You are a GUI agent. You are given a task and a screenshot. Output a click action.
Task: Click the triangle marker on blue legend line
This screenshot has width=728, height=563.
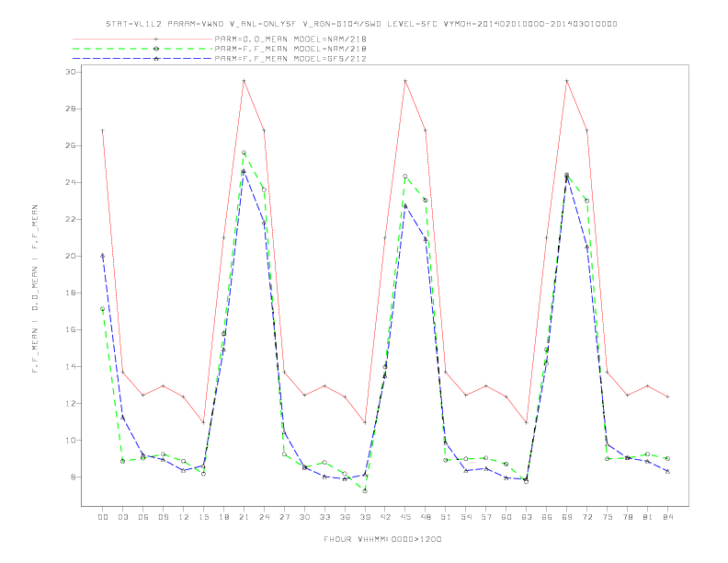(156, 59)
